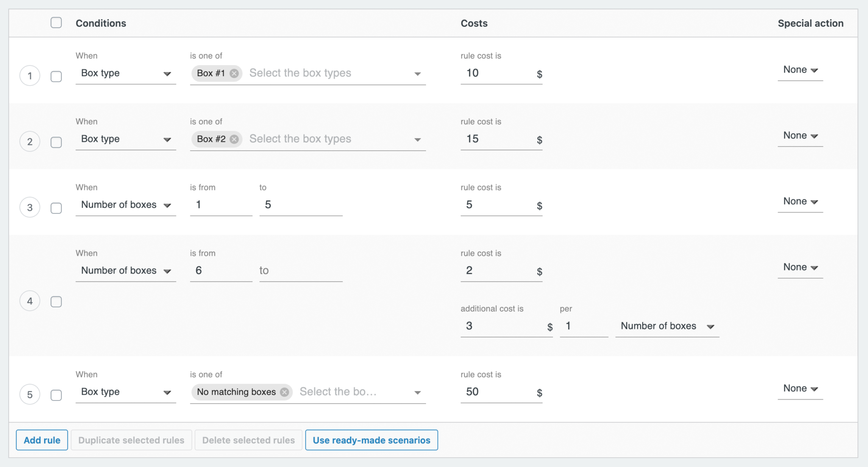This screenshot has width=868, height=467.
Task: Click the rule number 4 handle
Action: click(30, 301)
